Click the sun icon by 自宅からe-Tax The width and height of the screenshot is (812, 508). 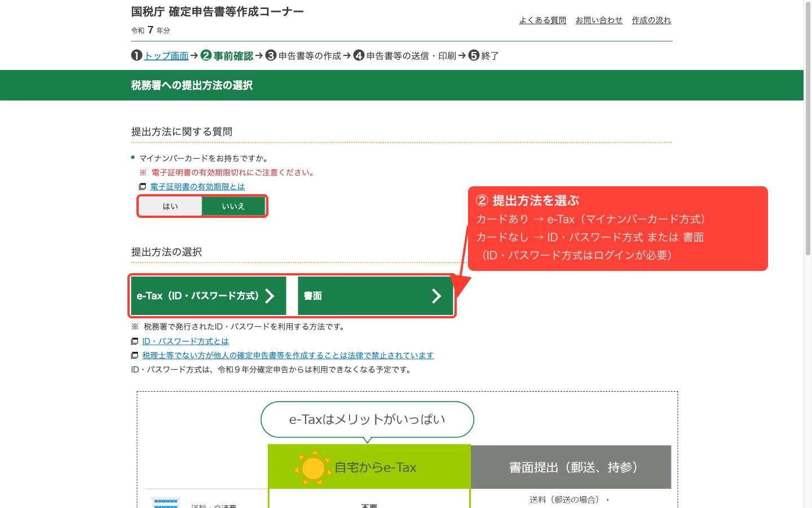313,468
